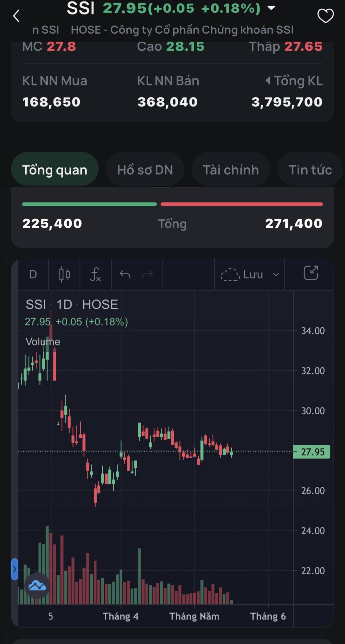Tap the KL NN Bán value 368,040

[x=168, y=102]
